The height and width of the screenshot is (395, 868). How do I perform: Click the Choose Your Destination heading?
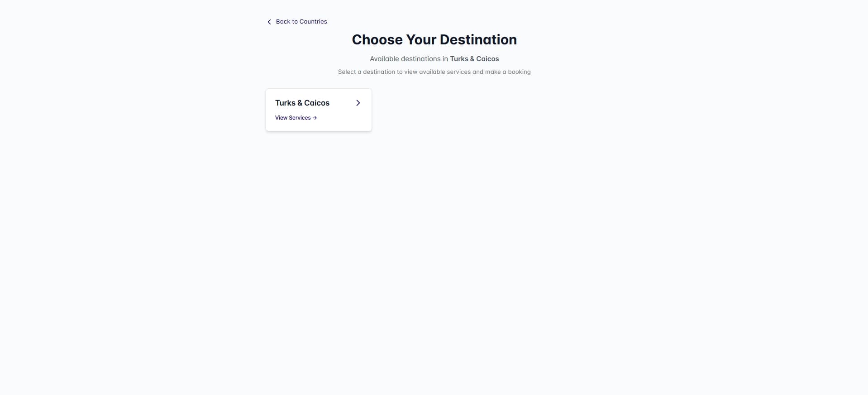pyautogui.click(x=434, y=40)
